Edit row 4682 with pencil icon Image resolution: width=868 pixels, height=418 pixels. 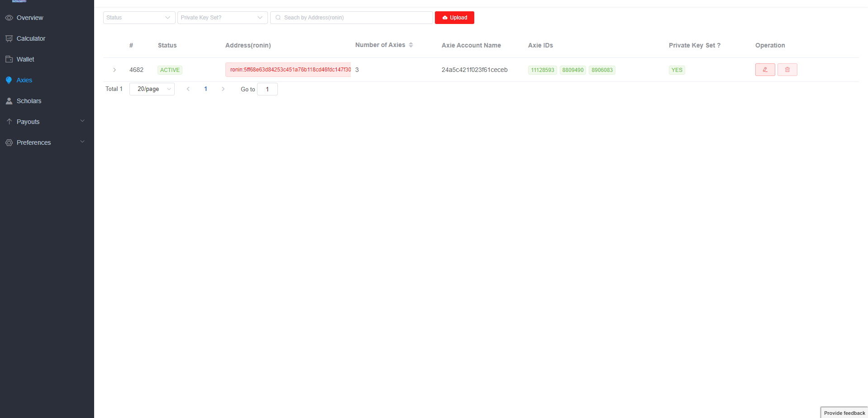pos(765,70)
